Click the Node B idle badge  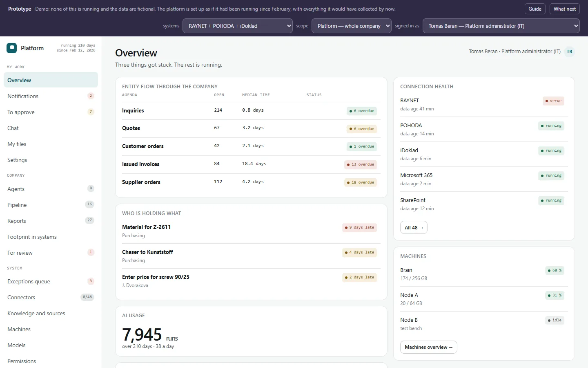pyautogui.click(x=555, y=321)
